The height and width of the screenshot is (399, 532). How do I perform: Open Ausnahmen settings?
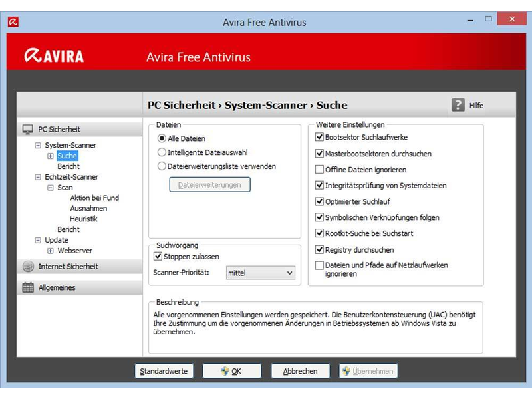[x=88, y=208]
